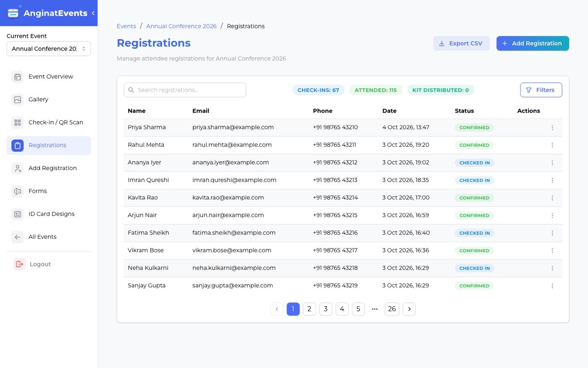Select Forms in the sidebar
The width and height of the screenshot is (588, 368).
(49, 191)
